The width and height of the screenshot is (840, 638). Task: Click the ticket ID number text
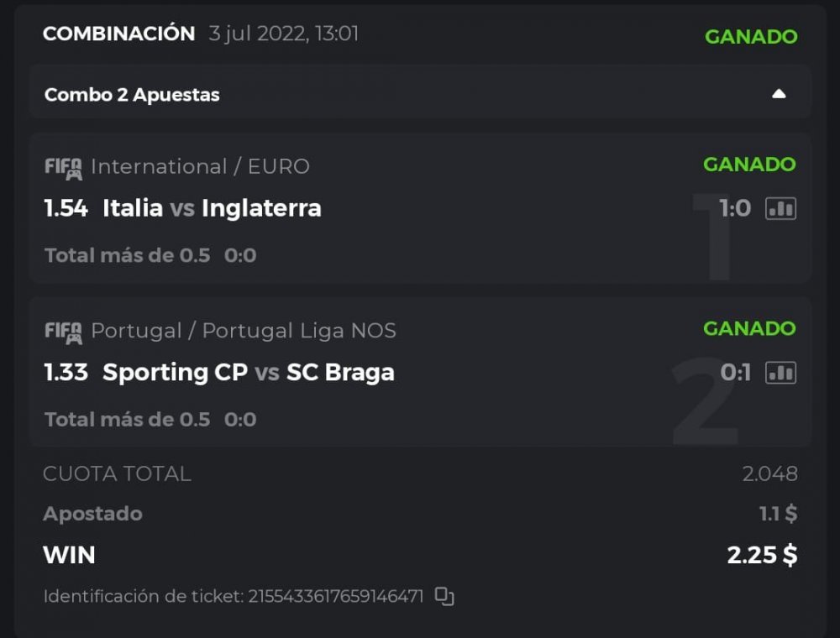[335, 597]
